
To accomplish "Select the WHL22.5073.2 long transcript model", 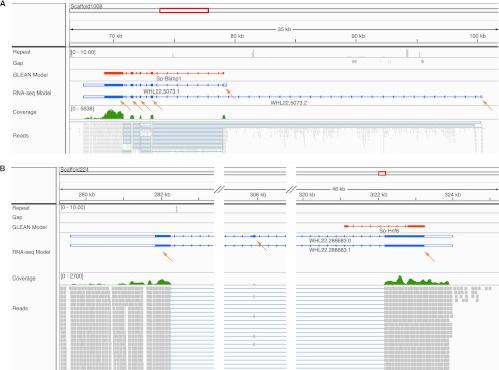I will 283,97.
